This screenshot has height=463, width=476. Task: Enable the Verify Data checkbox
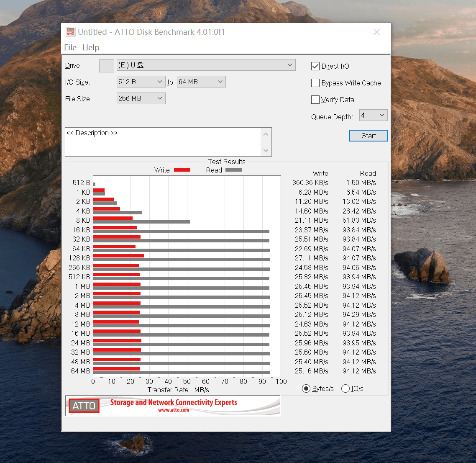[x=315, y=100]
